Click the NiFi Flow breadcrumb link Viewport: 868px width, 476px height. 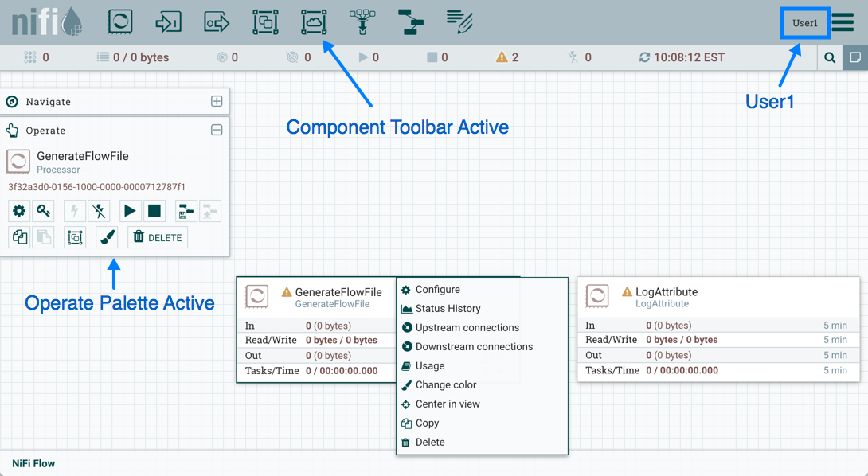tap(33, 463)
